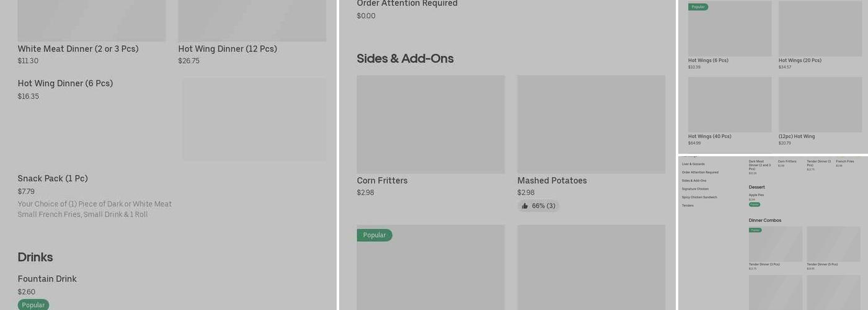
Task: Open the Tender Dinner (5 Pcs) image
Action: 833,244
